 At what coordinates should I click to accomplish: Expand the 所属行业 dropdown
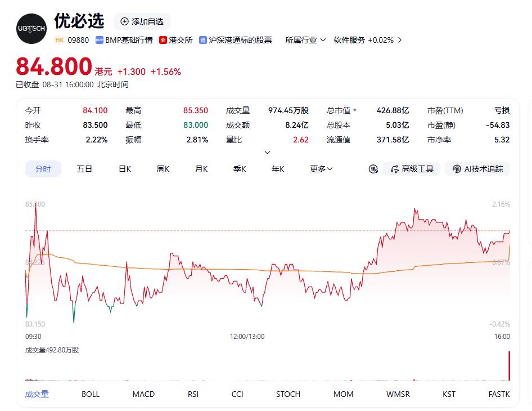(x=305, y=40)
